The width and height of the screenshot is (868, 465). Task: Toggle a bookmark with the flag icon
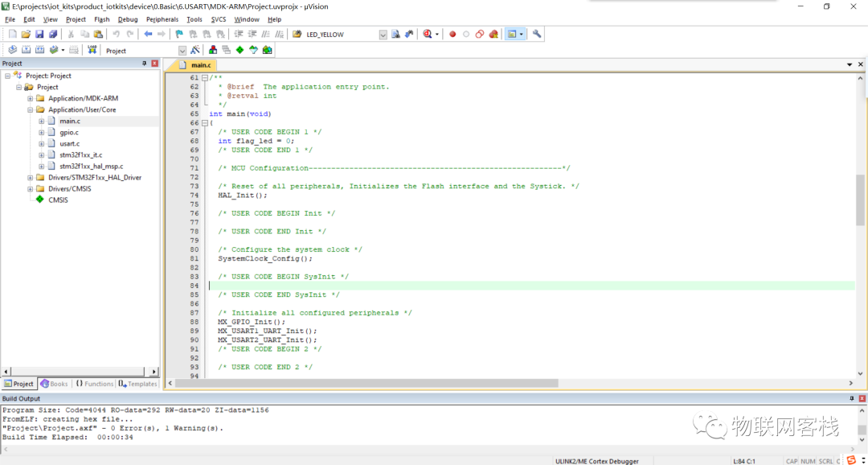click(x=178, y=34)
